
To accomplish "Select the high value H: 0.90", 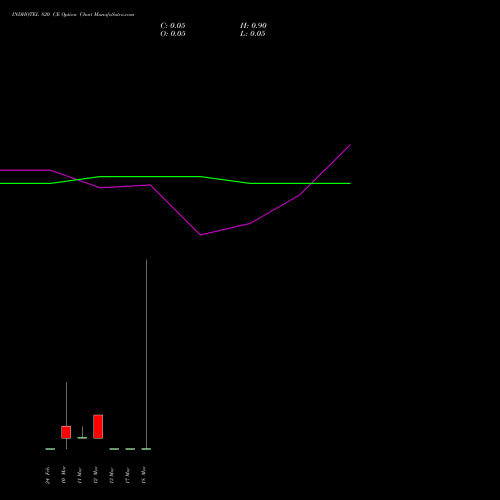I will pos(253,26).
